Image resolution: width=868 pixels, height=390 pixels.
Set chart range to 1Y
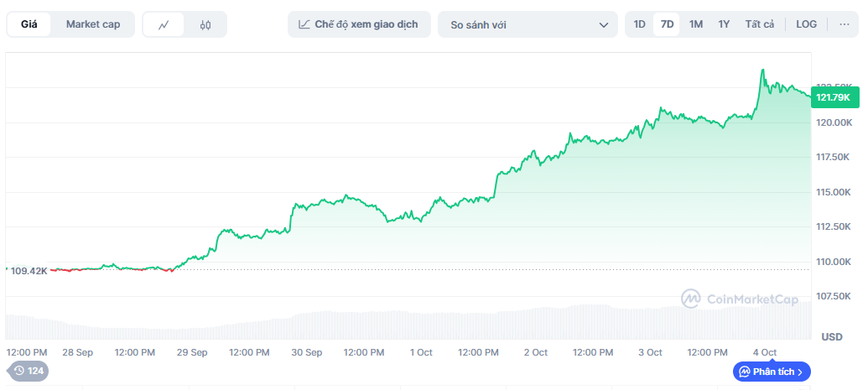[x=724, y=24]
